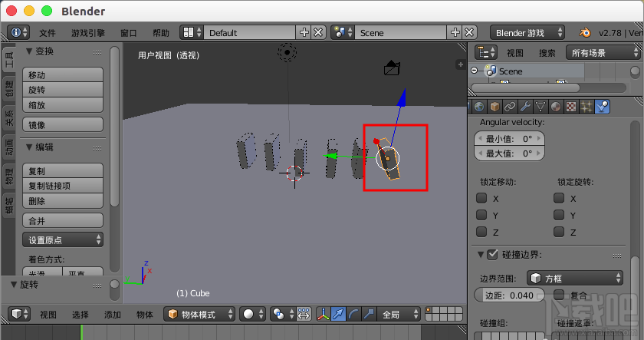Open the Modifiers wrench tab
This screenshot has width=644, height=340.
(525, 107)
